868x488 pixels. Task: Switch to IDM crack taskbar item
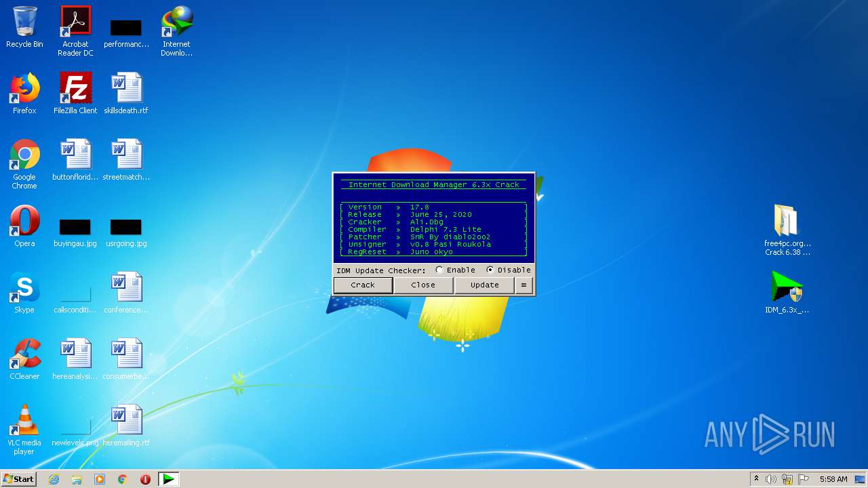tap(168, 479)
